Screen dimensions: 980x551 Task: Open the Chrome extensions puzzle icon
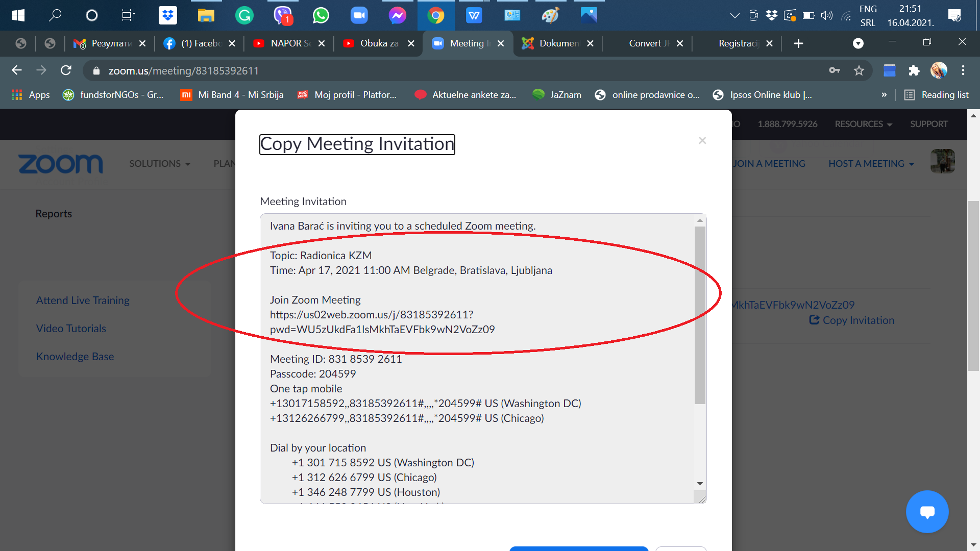point(914,70)
